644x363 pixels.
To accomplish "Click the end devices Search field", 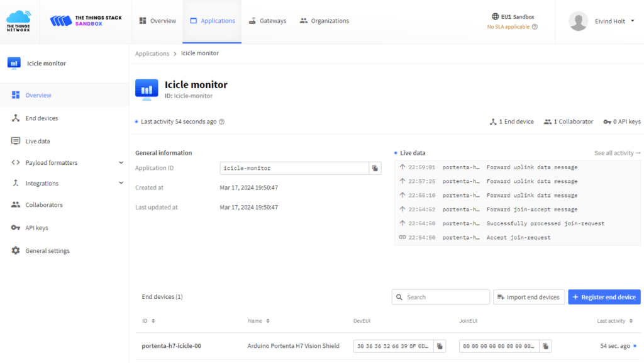I will 441,297.
